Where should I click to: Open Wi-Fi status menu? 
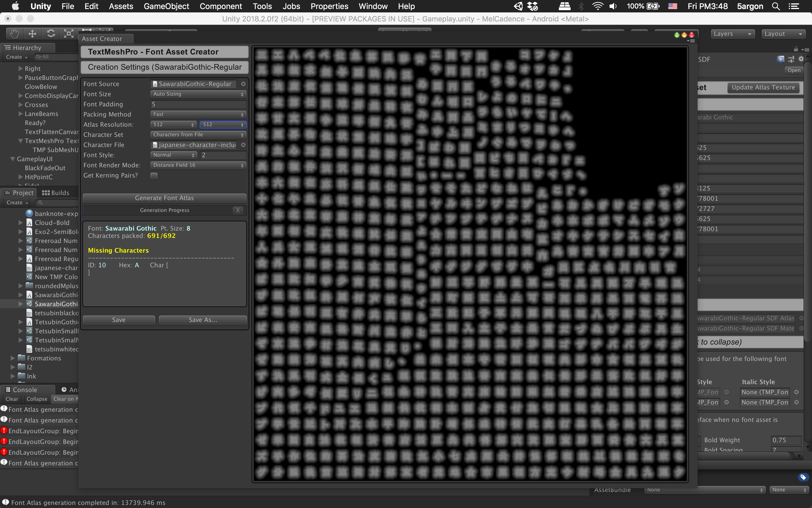(x=598, y=6)
